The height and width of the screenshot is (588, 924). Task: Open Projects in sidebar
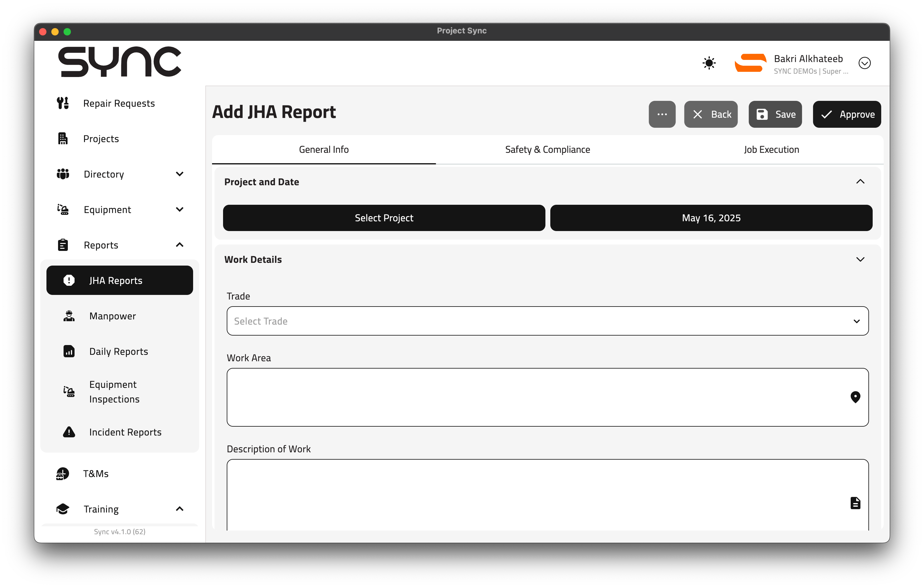click(120, 138)
